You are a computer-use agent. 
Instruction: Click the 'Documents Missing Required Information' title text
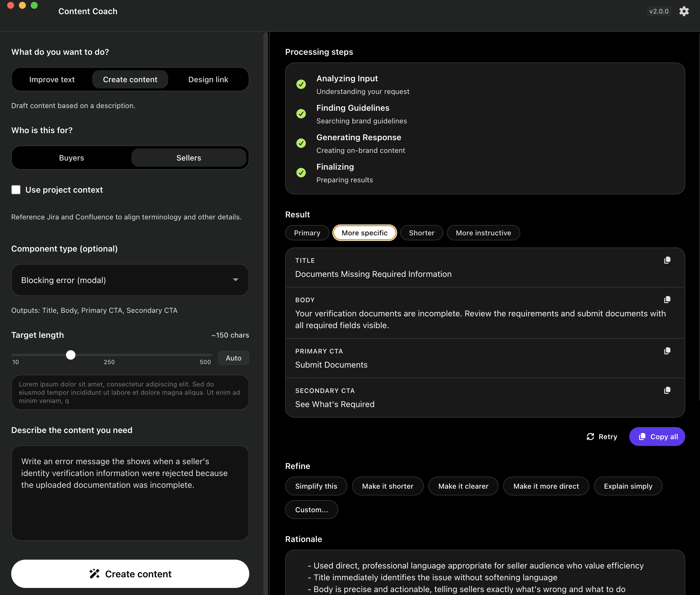374,274
